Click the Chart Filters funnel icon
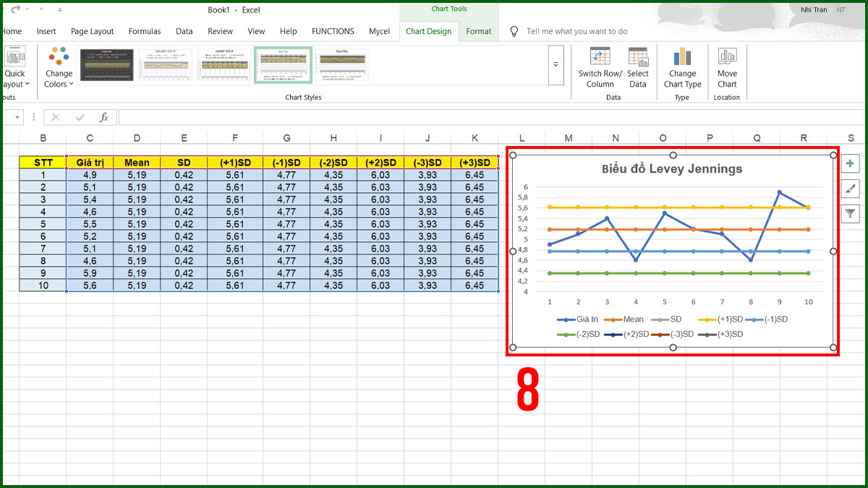The height and width of the screenshot is (488, 868). (851, 213)
